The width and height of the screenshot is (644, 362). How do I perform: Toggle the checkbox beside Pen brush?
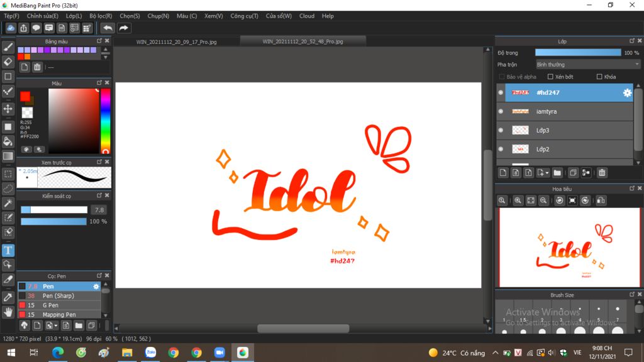pyautogui.click(x=22, y=287)
